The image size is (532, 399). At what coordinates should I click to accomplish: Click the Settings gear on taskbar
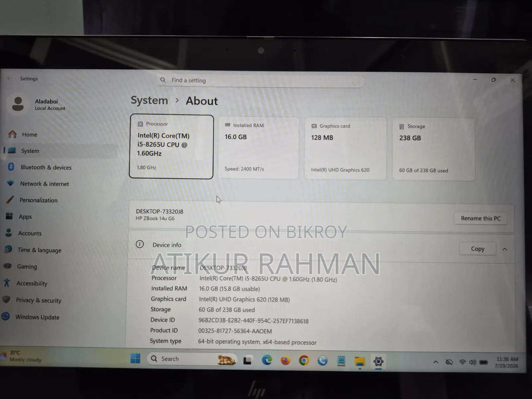(x=378, y=361)
